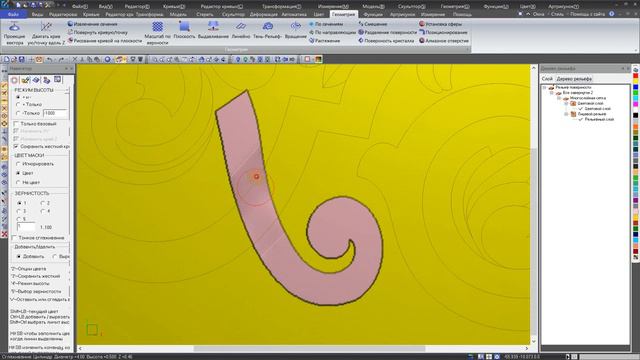Screen dimensions: 640x360
Task: Pick the red swatch in the right palette
Action: [636, 76]
